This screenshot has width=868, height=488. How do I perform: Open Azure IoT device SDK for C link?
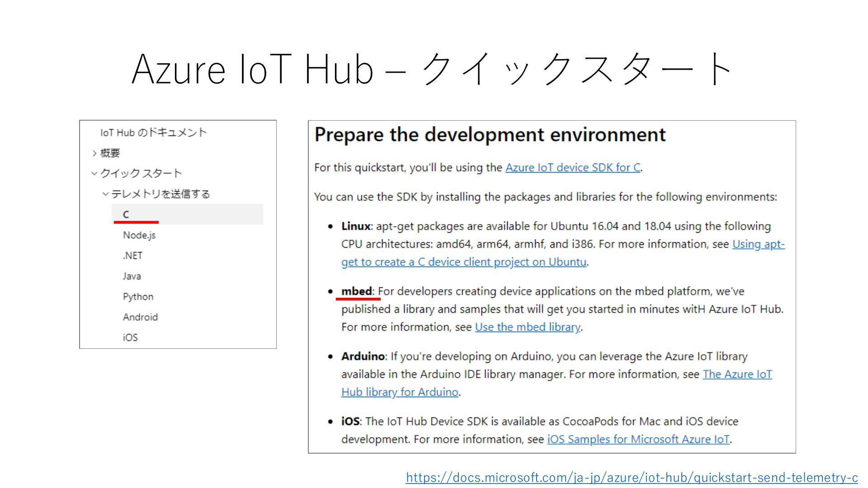[573, 168]
